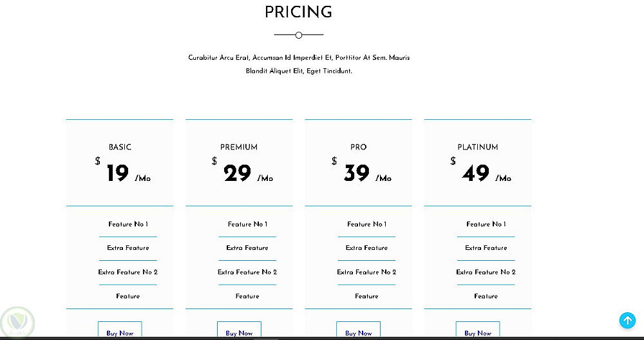
Task: Click the circle ornament under the Pricing heading
Action: [x=299, y=35]
